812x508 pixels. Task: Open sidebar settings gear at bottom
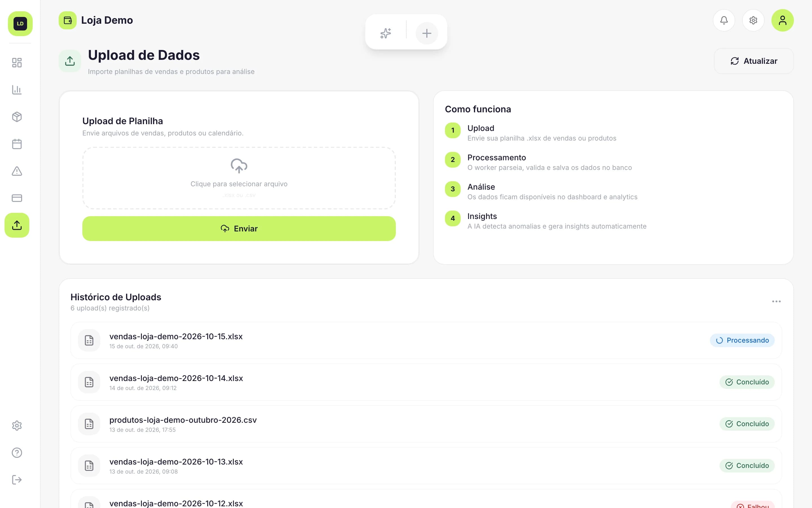coord(17,426)
